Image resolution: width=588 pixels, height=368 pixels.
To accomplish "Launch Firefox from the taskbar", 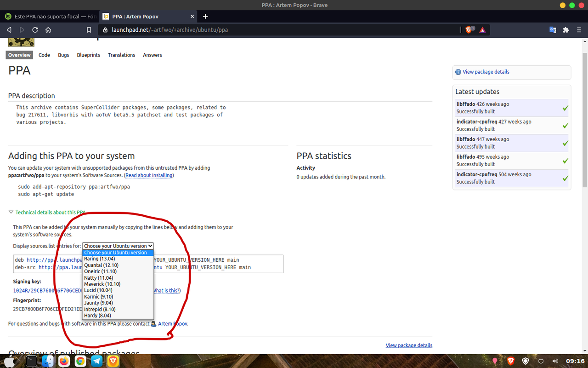I will (x=64, y=361).
